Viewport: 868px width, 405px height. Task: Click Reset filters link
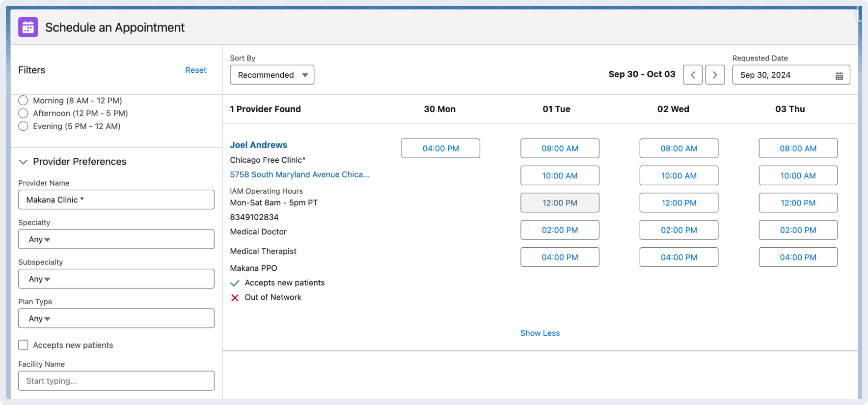tap(195, 70)
